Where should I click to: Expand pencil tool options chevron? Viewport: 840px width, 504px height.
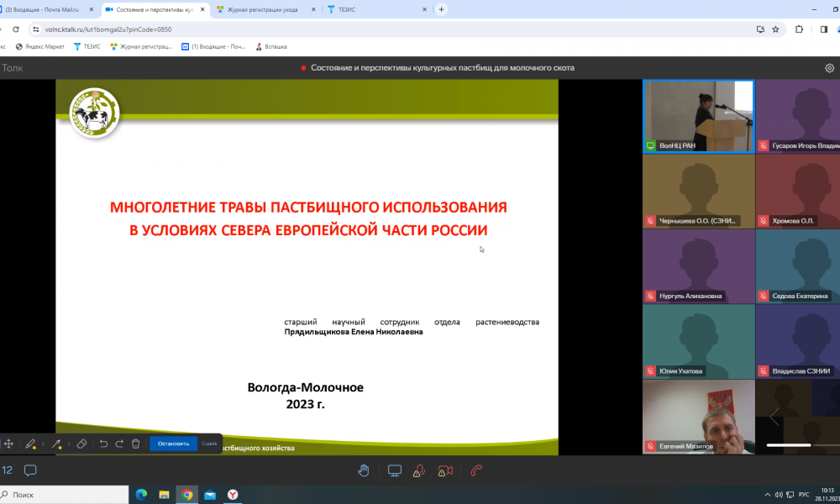[43, 444]
